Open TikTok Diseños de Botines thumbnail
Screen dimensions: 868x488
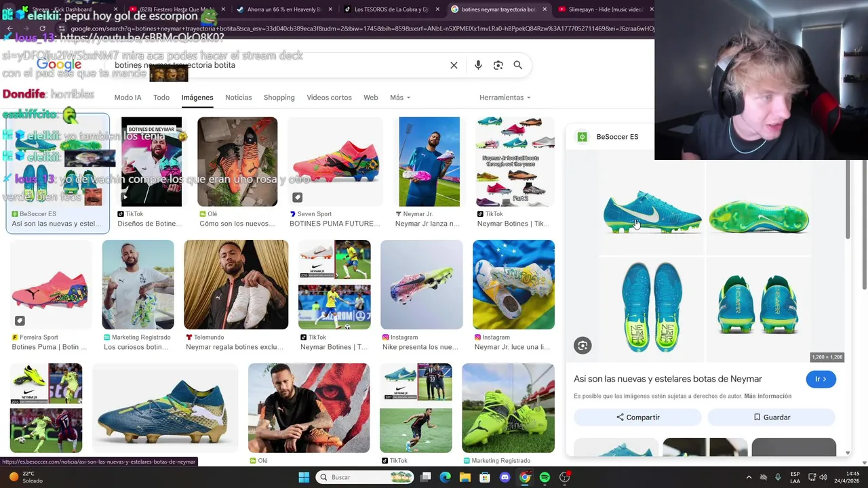click(x=151, y=162)
